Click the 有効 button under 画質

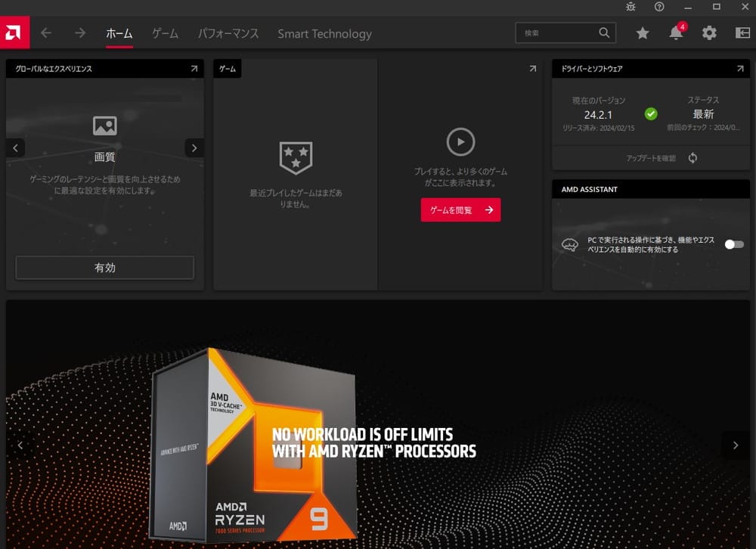(x=105, y=268)
